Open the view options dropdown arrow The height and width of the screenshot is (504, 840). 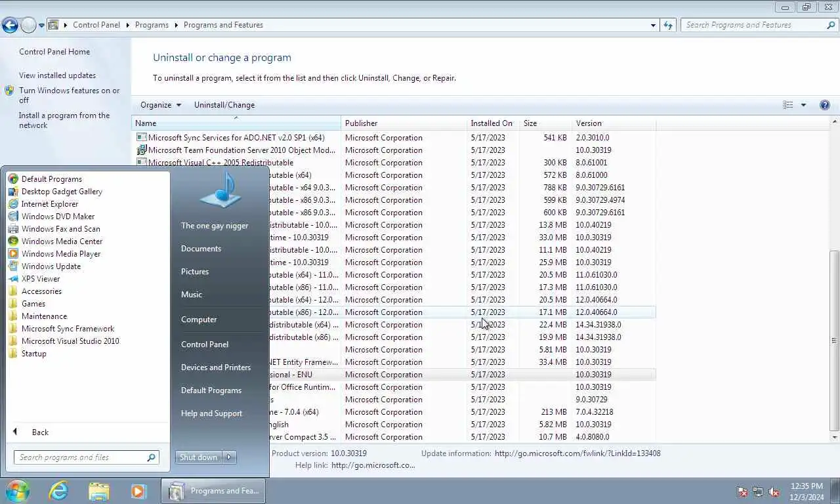pos(803,105)
